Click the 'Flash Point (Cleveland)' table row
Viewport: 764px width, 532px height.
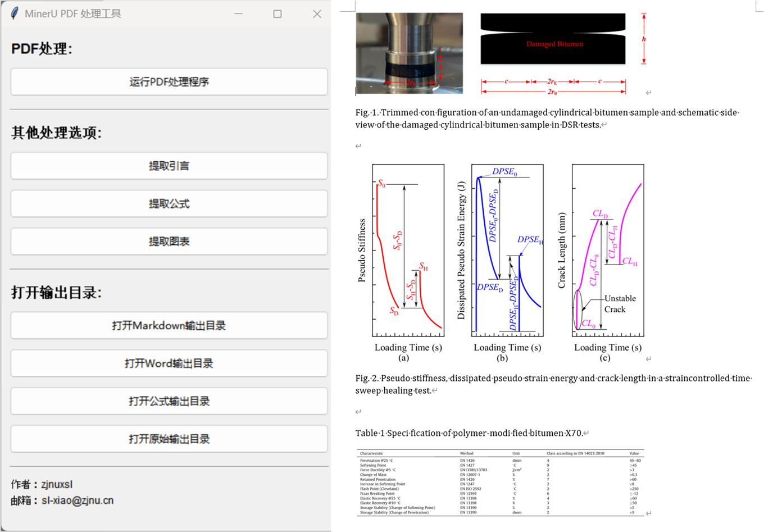pos(500,489)
